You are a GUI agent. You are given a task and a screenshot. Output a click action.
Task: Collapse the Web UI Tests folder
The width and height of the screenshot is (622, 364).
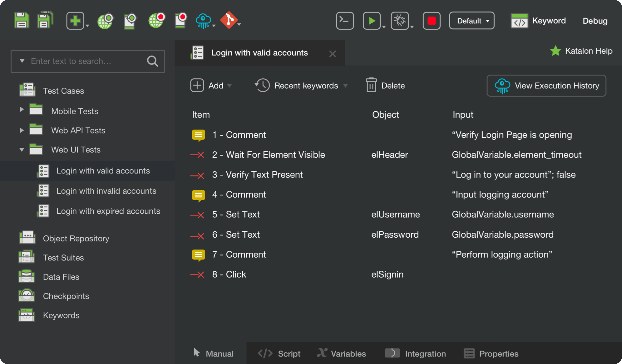tap(22, 150)
